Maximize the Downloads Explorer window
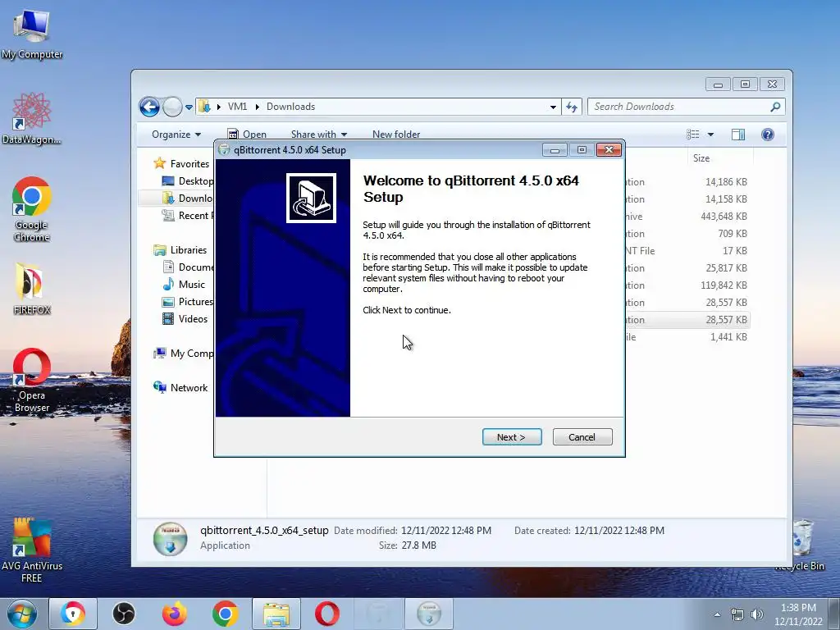Image resolution: width=840 pixels, height=630 pixels. point(745,84)
